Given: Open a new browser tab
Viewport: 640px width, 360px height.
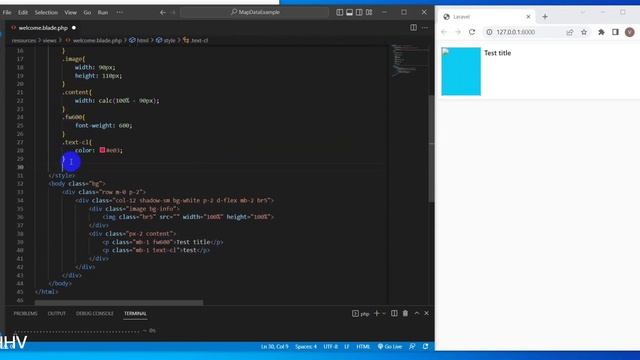Looking at the screenshot, I should pos(545,17).
